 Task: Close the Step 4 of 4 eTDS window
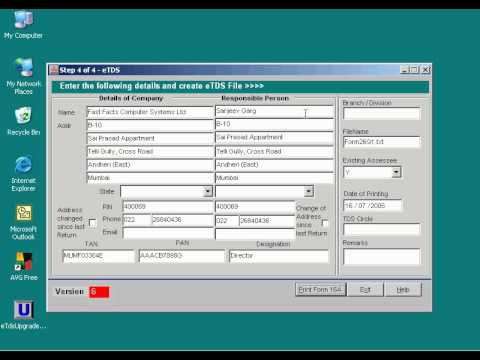(x=425, y=70)
